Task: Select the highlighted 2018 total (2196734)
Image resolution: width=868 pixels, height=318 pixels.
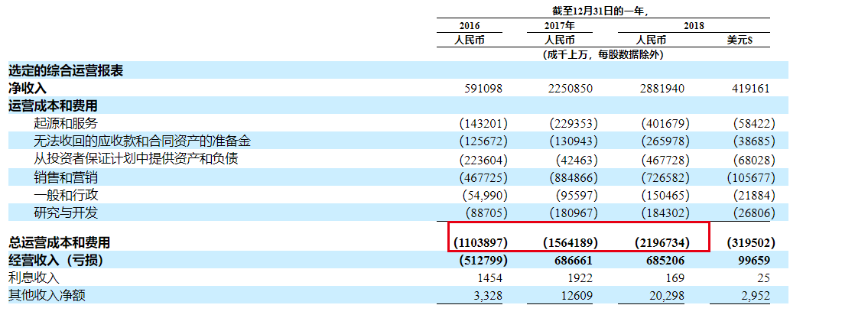Action: click(662, 243)
